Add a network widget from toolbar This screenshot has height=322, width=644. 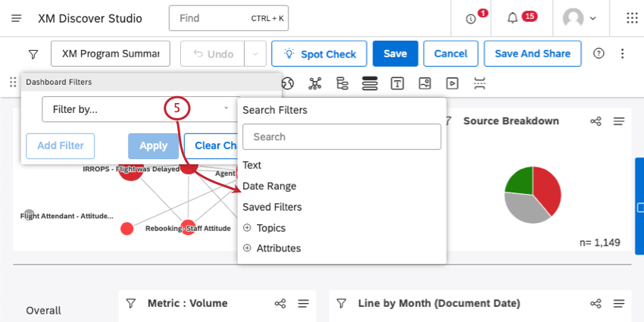point(315,83)
